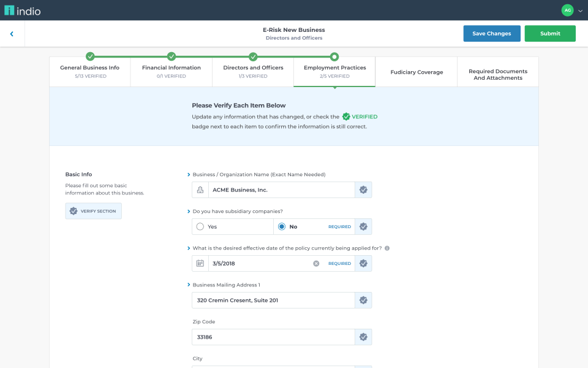588x368 pixels.
Task: Open the calendar icon on the effective date field
Action: pos(199,263)
